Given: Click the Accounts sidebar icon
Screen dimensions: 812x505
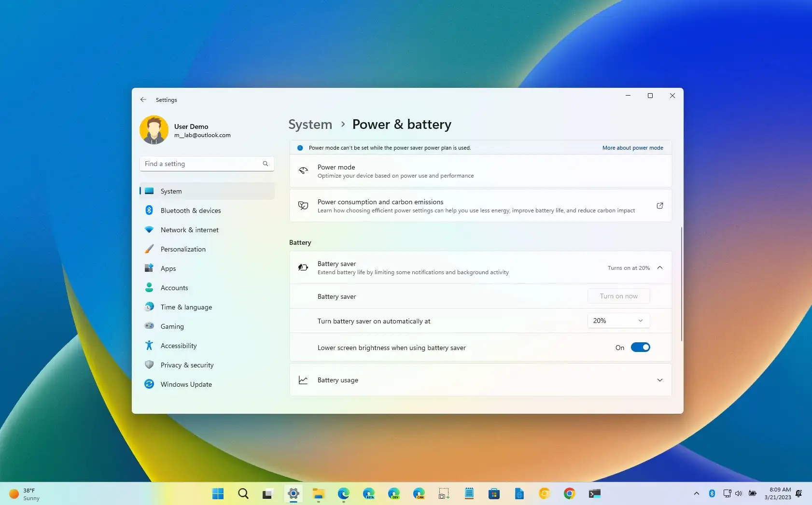Looking at the screenshot, I should (x=149, y=288).
